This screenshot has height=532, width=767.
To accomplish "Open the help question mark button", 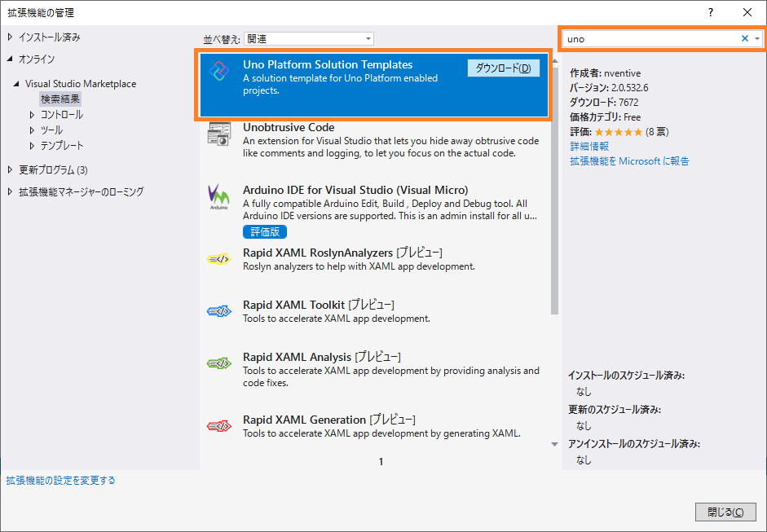I will 711,12.
